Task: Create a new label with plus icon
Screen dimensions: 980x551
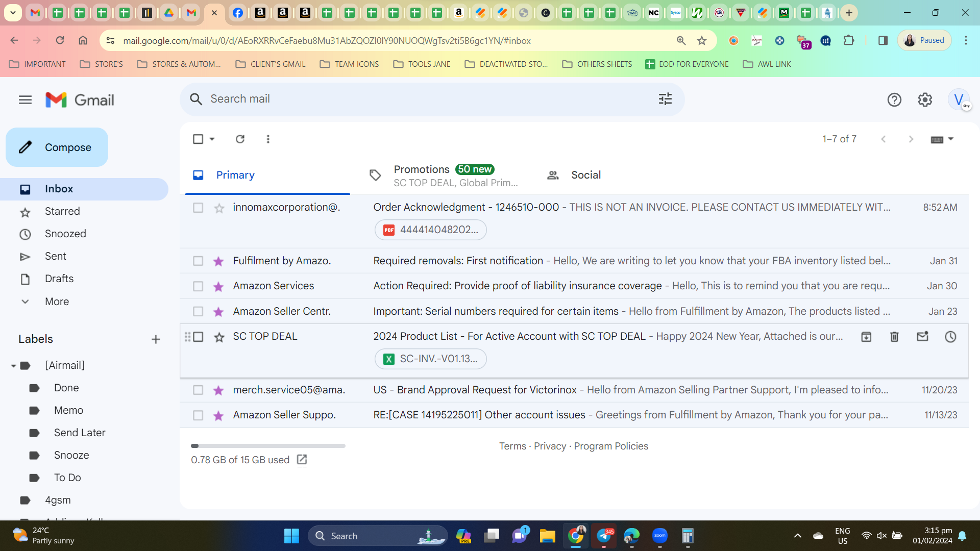Action: (x=156, y=339)
